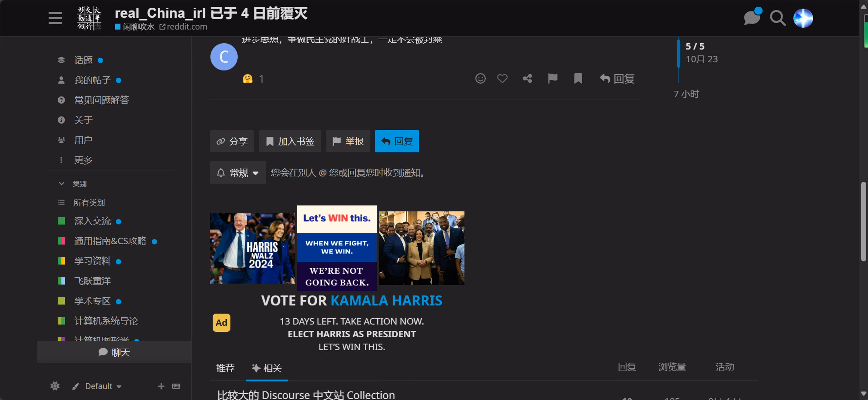
Task: Open the user avatar menu
Action: (x=803, y=18)
